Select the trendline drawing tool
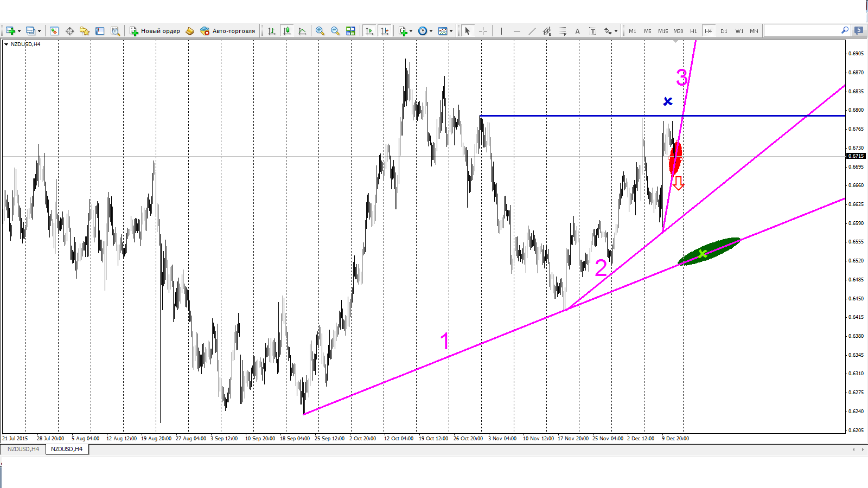The height and width of the screenshot is (488, 868). pos(532,31)
